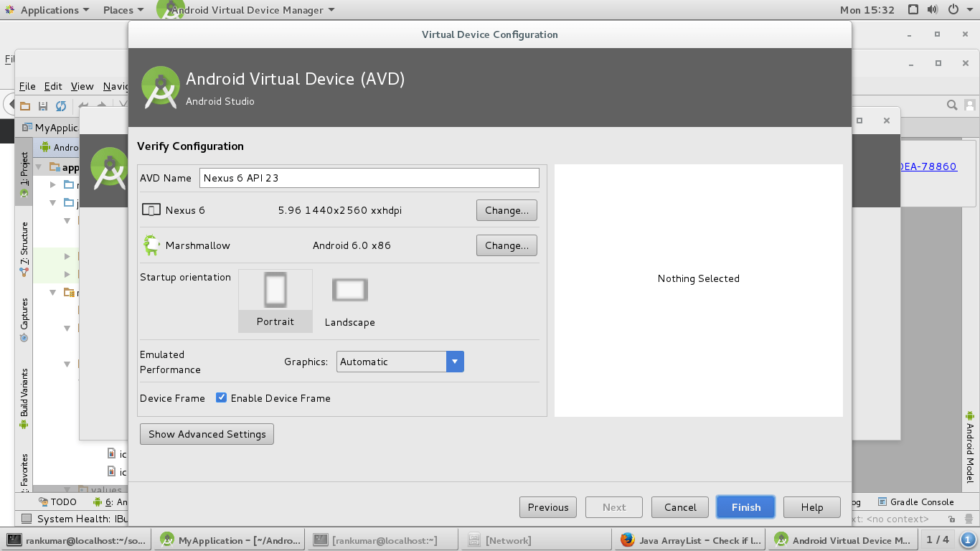Toggle the System Health checkbox in status bar
The image size is (980, 551).
[27, 519]
